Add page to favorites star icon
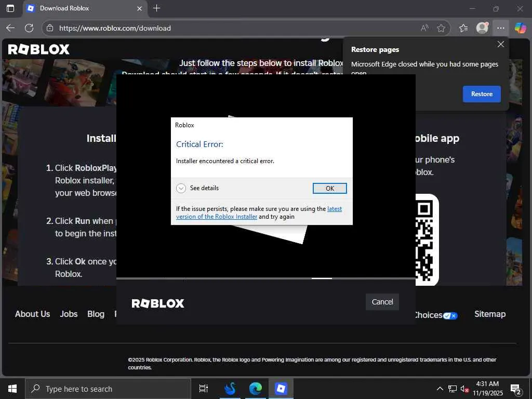 [441, 28]
